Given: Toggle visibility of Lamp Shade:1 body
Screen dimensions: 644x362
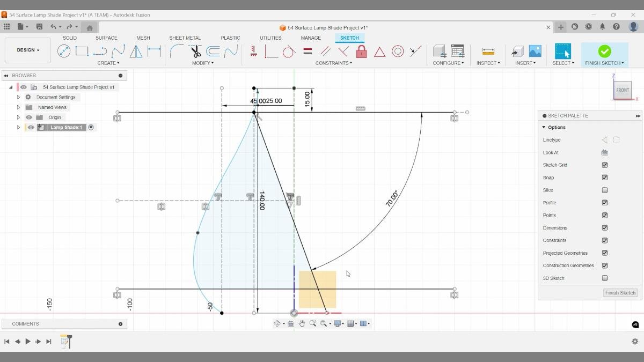Looking at the screenshot, I should click(31, 127).
